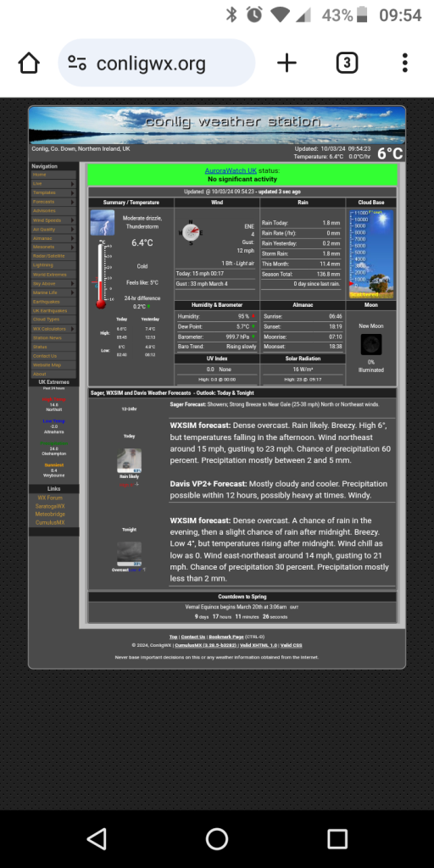Viewport: 434px width, 868px height.
Task: Expand the Air Quality submenu arrow
Action: pos(72,229)
